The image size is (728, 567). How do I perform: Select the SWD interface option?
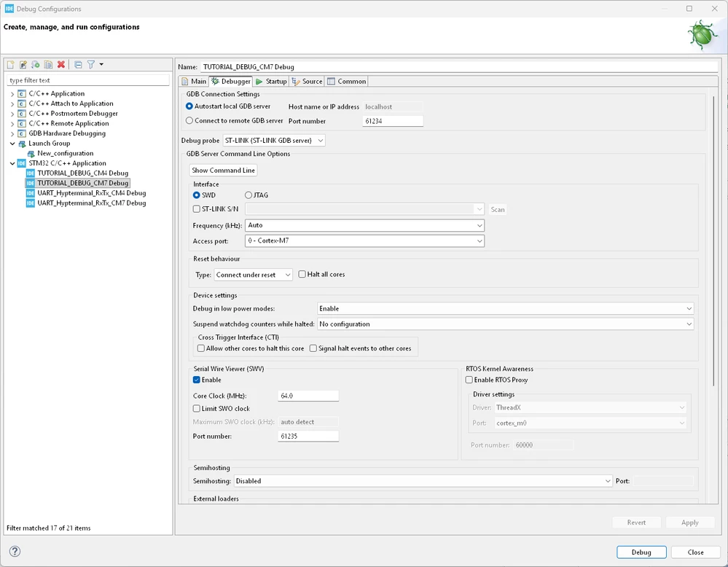pyautogui.click(x=197, y=195)
